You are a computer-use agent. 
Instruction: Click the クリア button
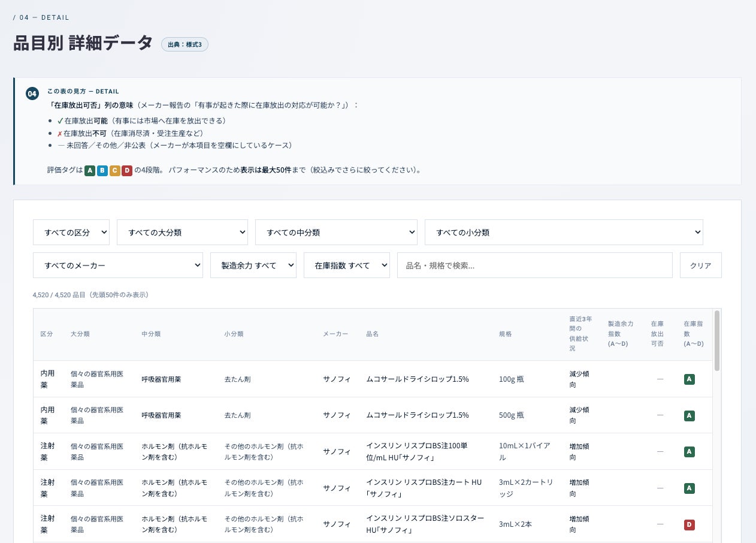(701, 265)
